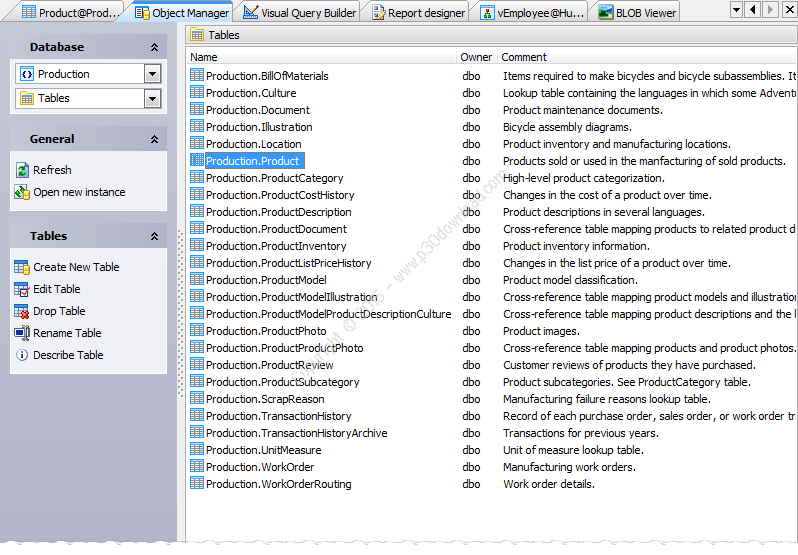The height and width of the screenshot is (555, 798).
Task: Open the Production database dropdown
Action: pyautogui.click(x=152, y=74)
